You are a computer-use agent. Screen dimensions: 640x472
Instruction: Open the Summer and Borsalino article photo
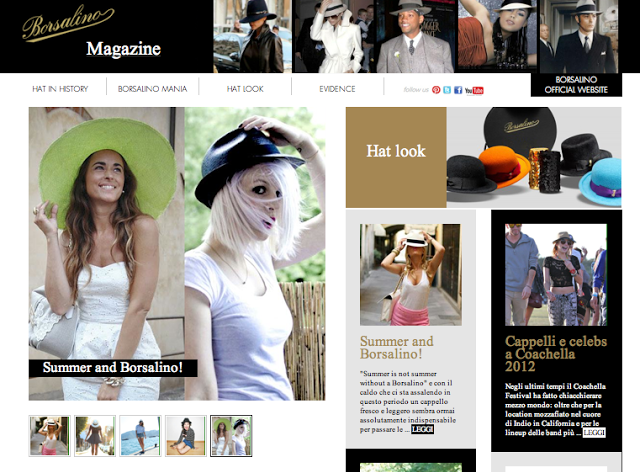(411, 274)
